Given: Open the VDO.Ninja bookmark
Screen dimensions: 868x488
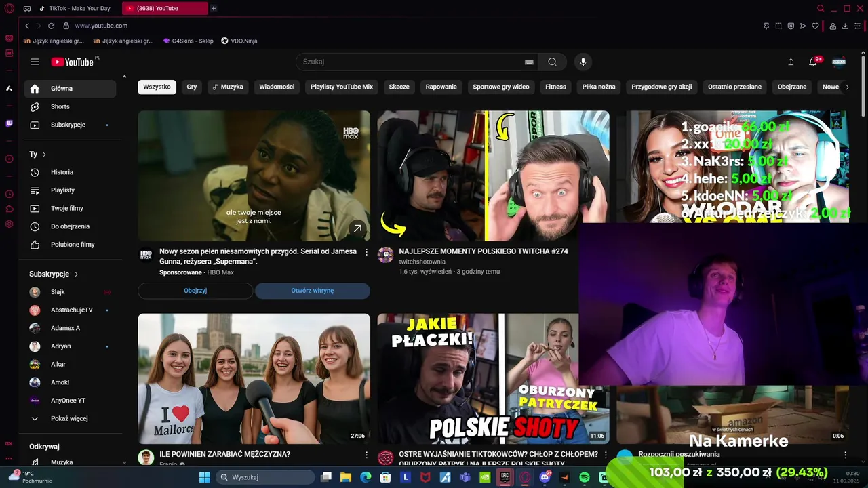Looking at the screenshot, I should click(x=239, y=41).
